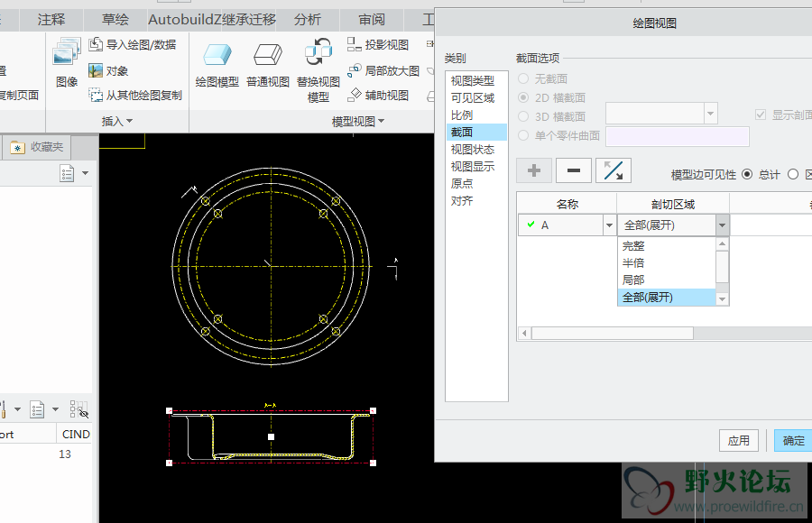Click Import Drawing/Data (导入绘图/数据)
Viewport: 812px width, 523px height.
coord(132,44)
